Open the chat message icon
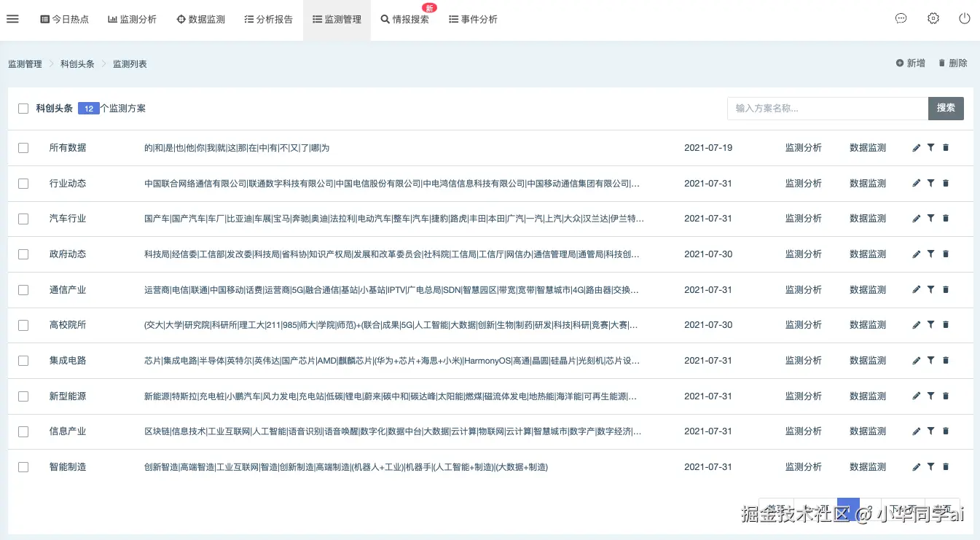 click(x=901, y=19)
